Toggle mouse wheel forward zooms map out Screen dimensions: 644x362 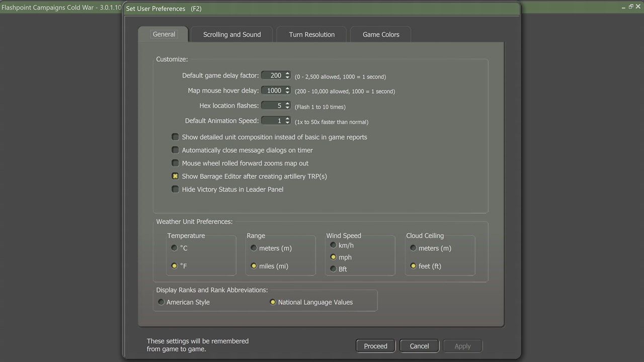175,163
